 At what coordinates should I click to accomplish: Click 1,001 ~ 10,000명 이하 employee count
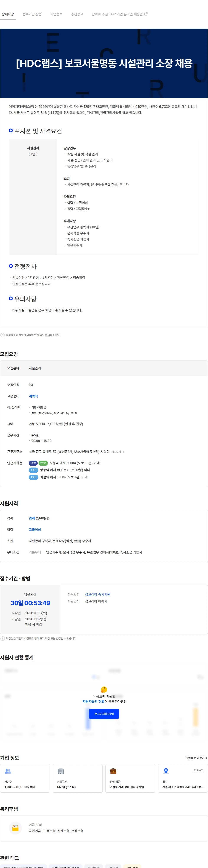pos(20,787)
